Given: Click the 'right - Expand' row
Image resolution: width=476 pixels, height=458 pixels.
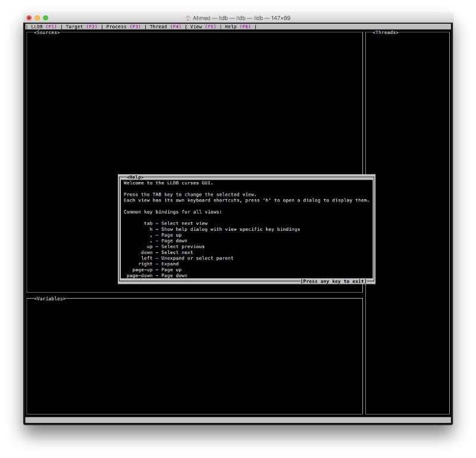Looking at the screenshot, I should [158, 263].
